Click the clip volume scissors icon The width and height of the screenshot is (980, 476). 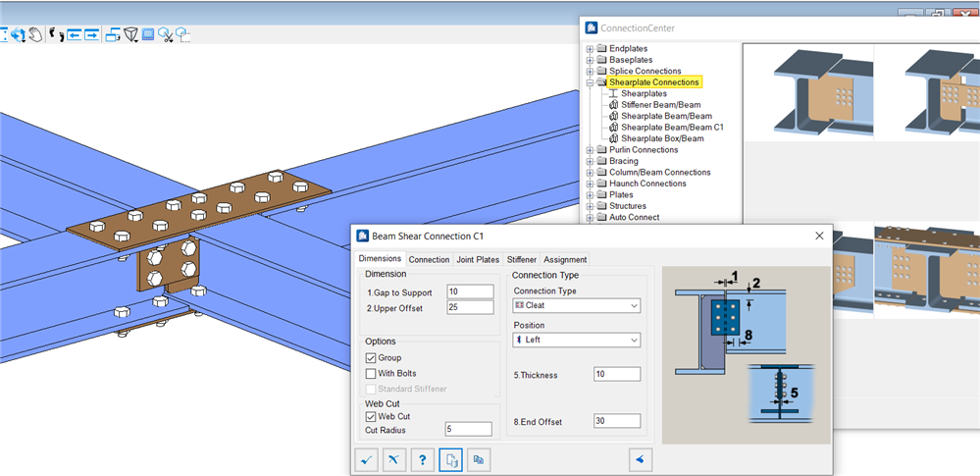[165, 34]
